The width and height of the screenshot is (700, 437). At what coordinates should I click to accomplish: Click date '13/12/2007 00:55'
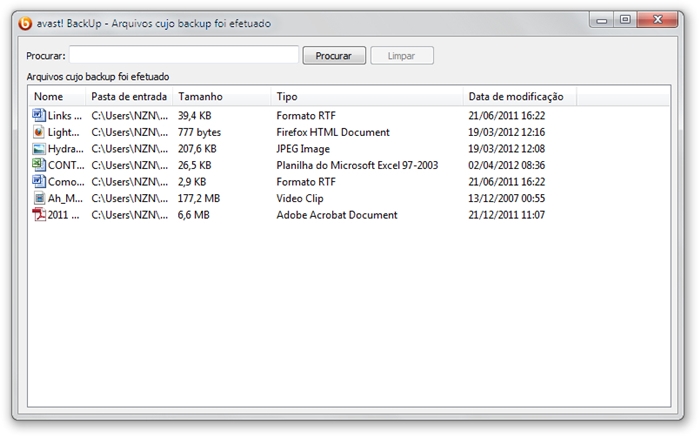pos(507,198)
